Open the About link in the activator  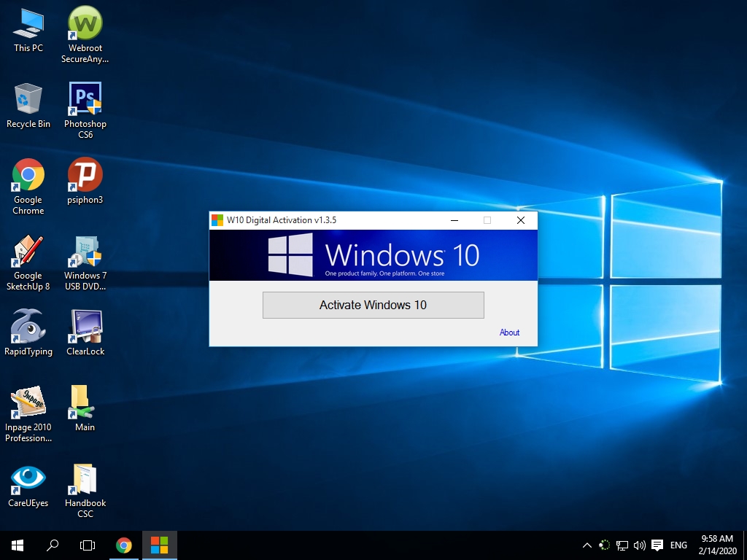[x=509, y=332]
